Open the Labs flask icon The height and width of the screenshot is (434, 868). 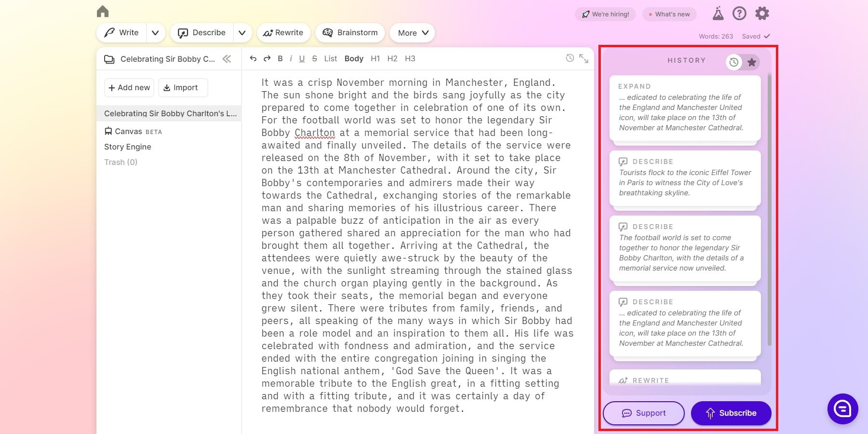(x=717, y=14)
